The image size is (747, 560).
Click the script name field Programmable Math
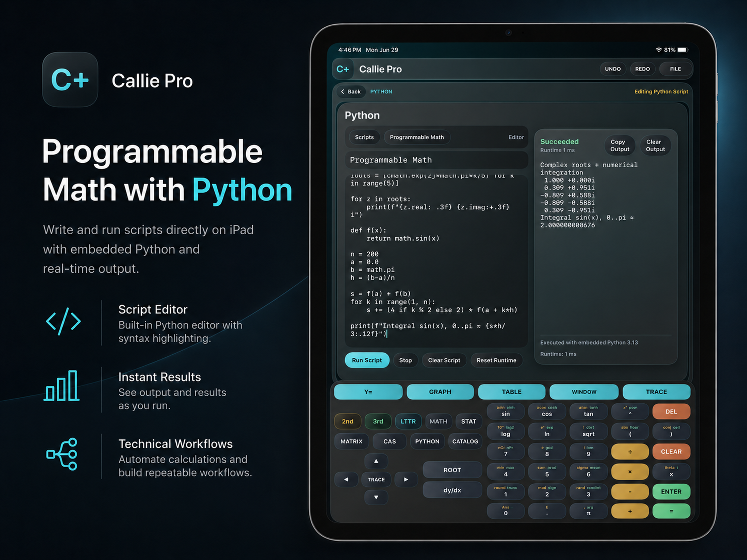(436, 160)
